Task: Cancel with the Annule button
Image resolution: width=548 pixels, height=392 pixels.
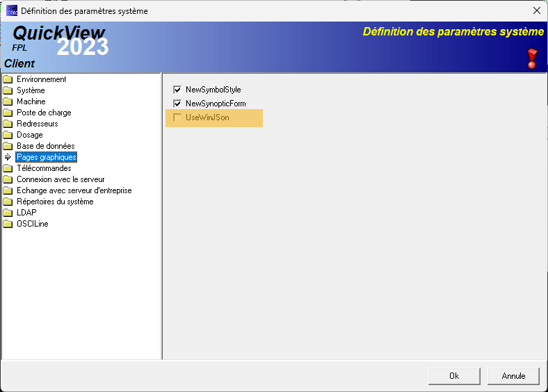Action: pos(513,376)
